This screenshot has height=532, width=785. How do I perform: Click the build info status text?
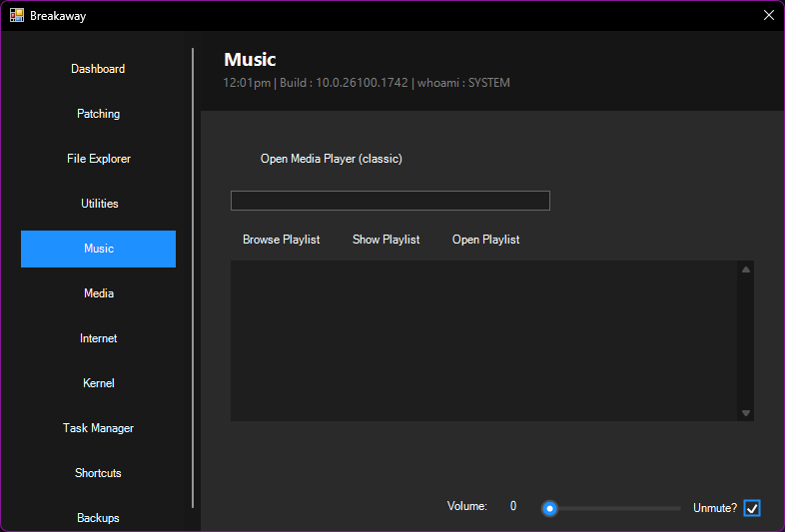pyautogui.click(x=367, y=83)
